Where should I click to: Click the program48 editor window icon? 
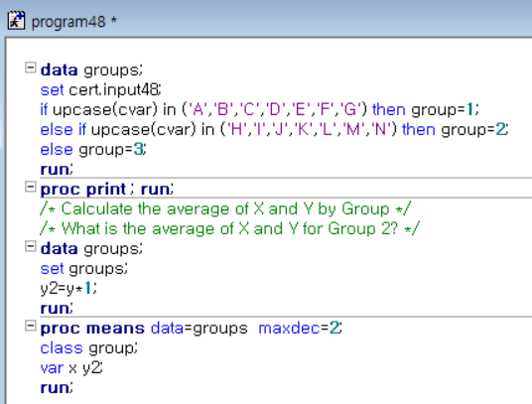[x=16, y=20]
